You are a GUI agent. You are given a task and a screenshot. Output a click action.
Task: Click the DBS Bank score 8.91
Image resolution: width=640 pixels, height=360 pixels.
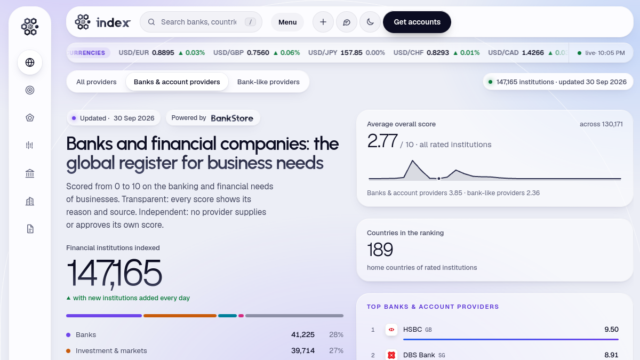pos(611,355)
